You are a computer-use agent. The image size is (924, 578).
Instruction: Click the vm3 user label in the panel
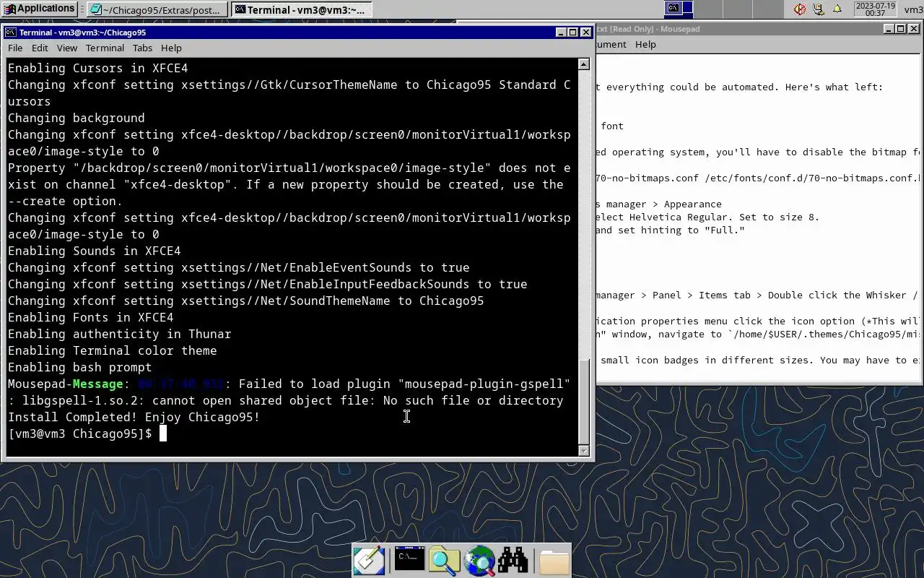pyautogui.click(x=913, y=9)
